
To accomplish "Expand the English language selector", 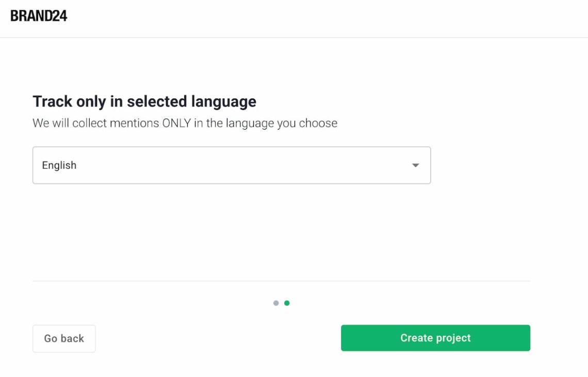I will 232,165.
